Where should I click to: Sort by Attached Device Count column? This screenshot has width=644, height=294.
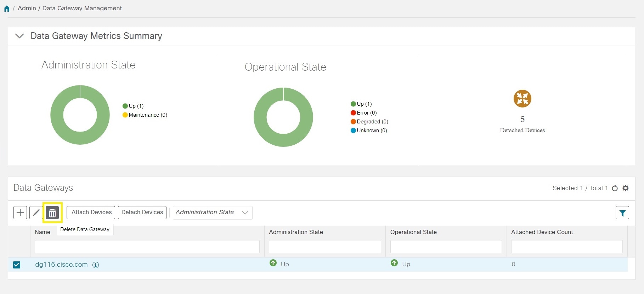click(x=542, y=232)
